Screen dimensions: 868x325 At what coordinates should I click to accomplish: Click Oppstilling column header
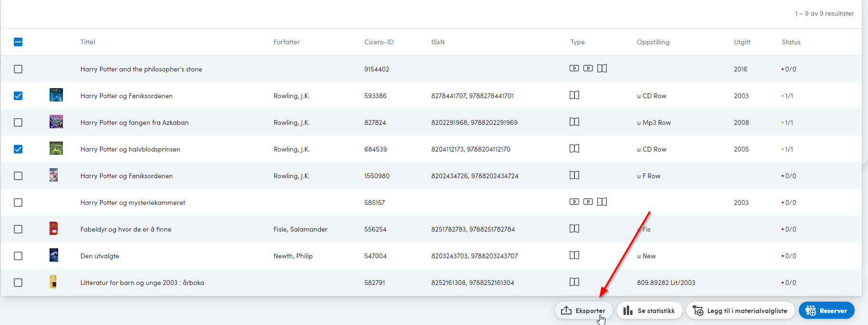click(653, 42)
